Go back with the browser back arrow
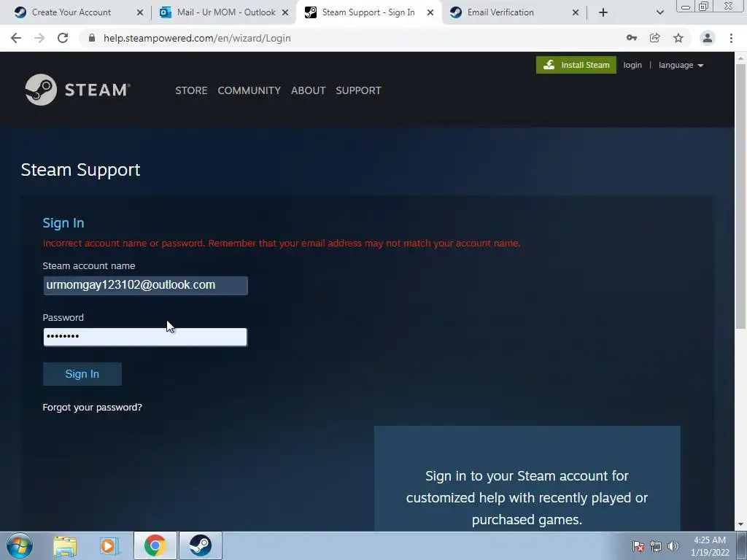Screen dimensions: 747x560 (16, 38)
